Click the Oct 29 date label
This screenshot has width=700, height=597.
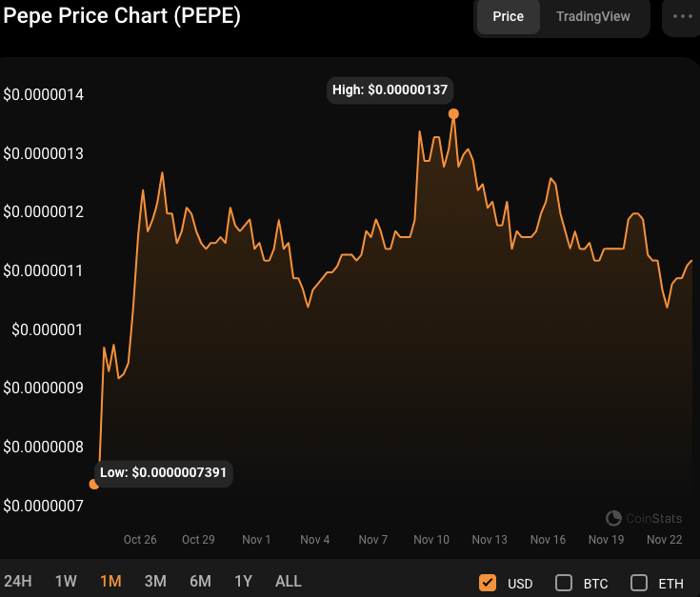tap(198, 540)
